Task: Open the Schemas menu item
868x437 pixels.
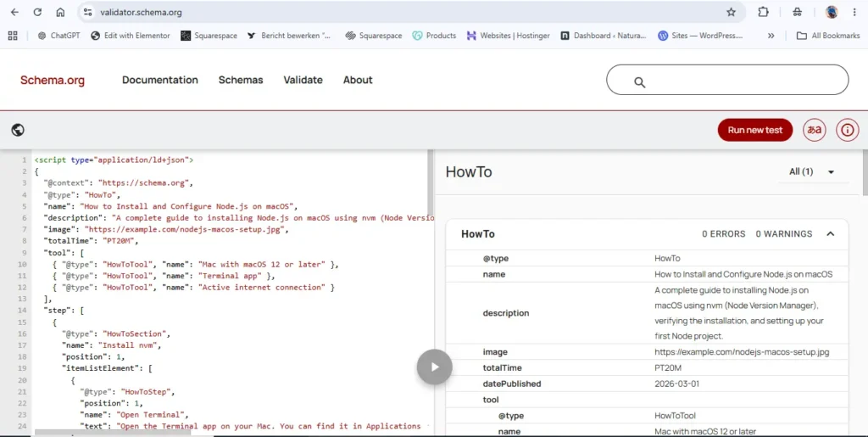Action: (x=241, y=80)
